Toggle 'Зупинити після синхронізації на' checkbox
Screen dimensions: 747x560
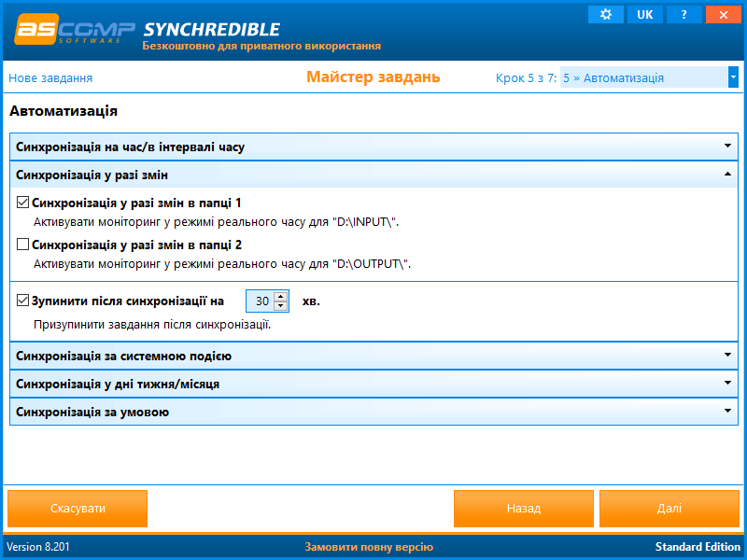(x=22, y=301)
